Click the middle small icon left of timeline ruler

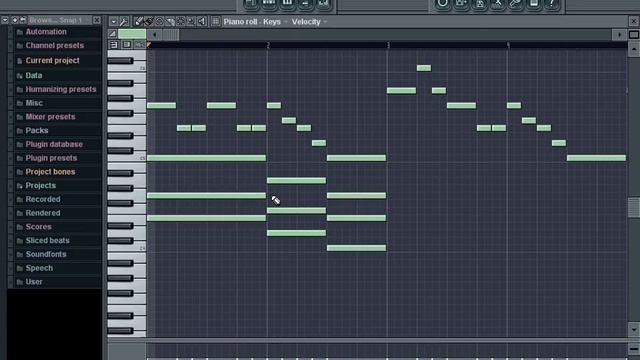127,44
